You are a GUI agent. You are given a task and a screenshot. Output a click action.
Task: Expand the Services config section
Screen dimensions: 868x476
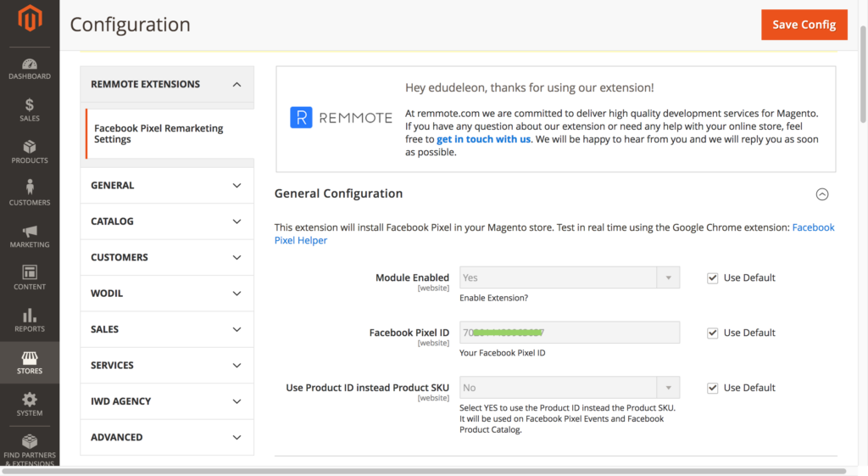167,365
